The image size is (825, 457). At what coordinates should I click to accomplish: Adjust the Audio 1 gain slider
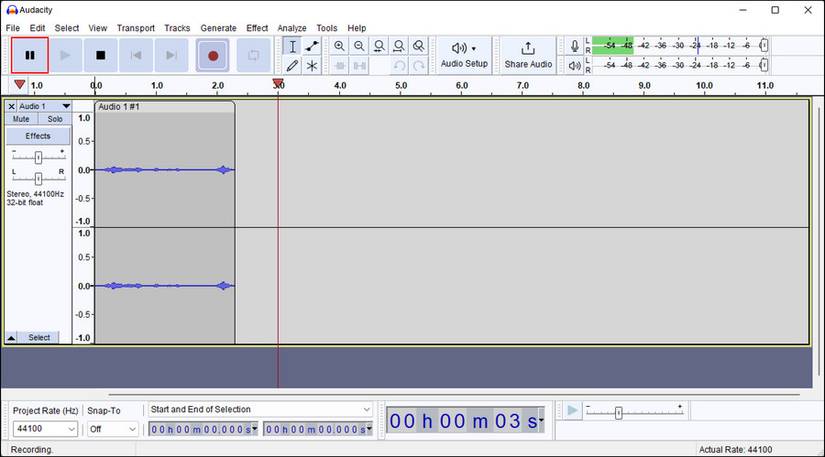pyautogui.click(x=38, y=157)
